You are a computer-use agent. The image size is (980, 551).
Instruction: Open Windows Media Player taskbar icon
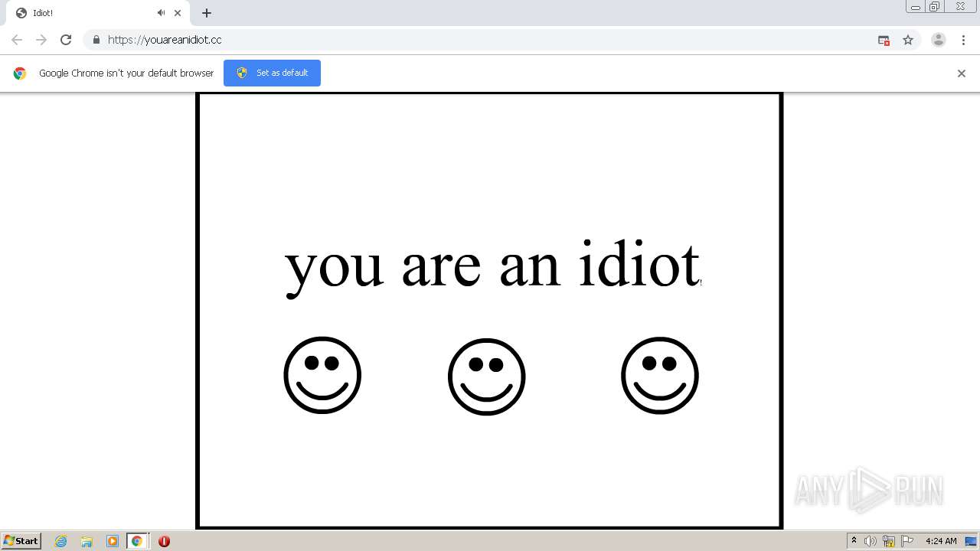tap(112, 541)
